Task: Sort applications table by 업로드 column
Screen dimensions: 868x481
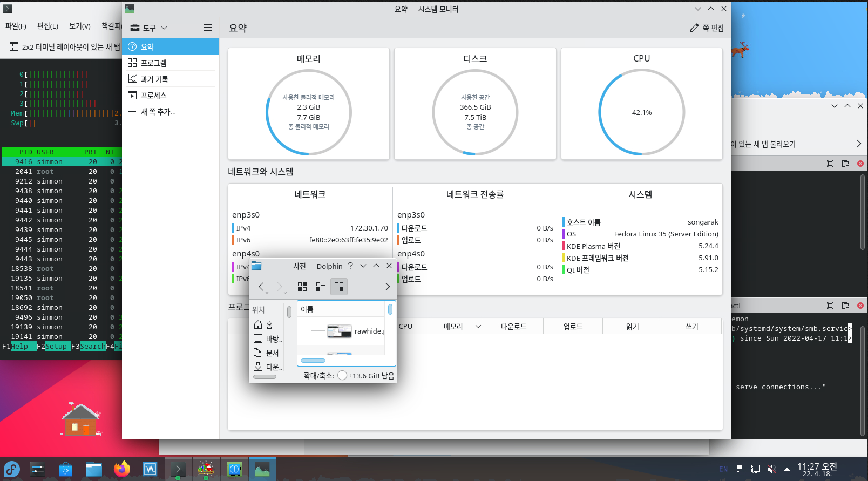Action: pyautogui.click(x=573, y=326)
